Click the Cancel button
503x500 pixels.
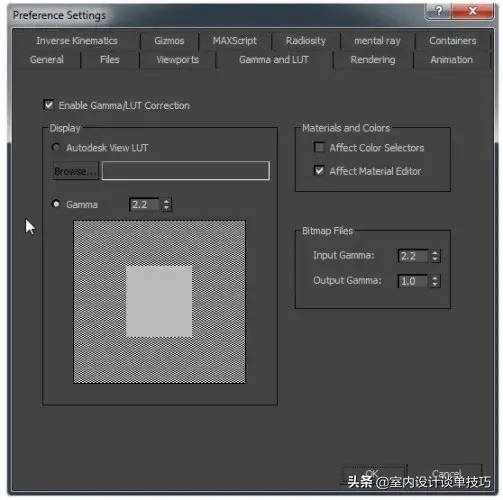[448, 474]
